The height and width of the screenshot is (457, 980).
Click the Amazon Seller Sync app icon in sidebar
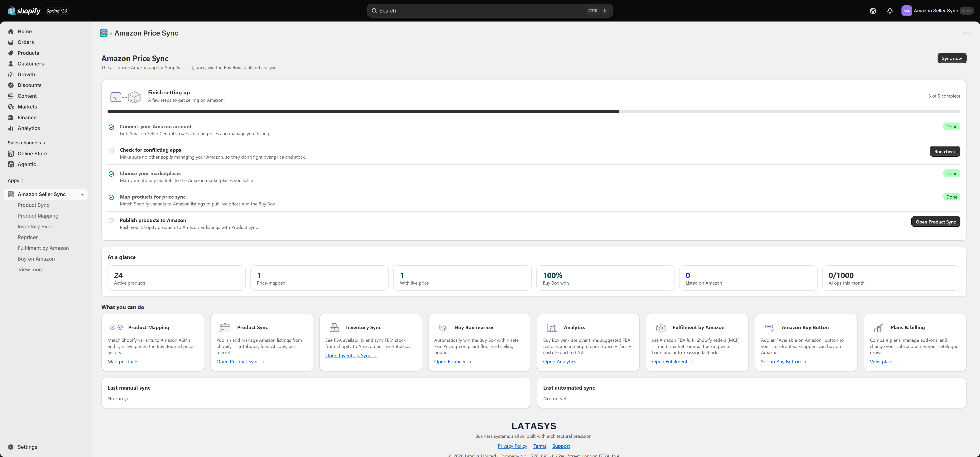(x=11, y=195)
